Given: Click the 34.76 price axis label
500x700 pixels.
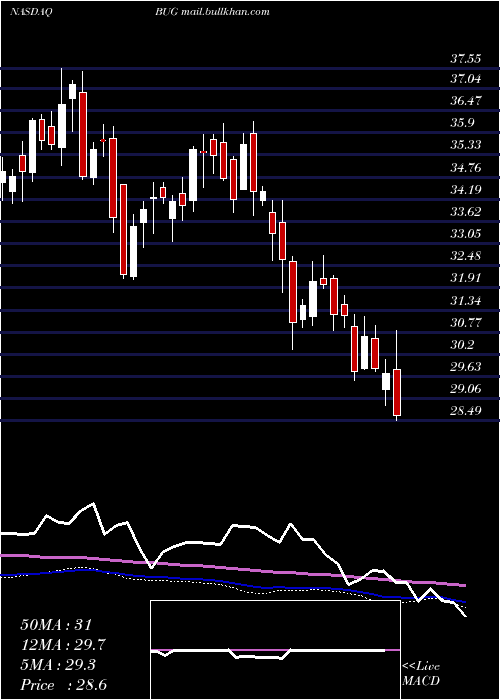Looking at the screenshot, I should coord(465,168).
